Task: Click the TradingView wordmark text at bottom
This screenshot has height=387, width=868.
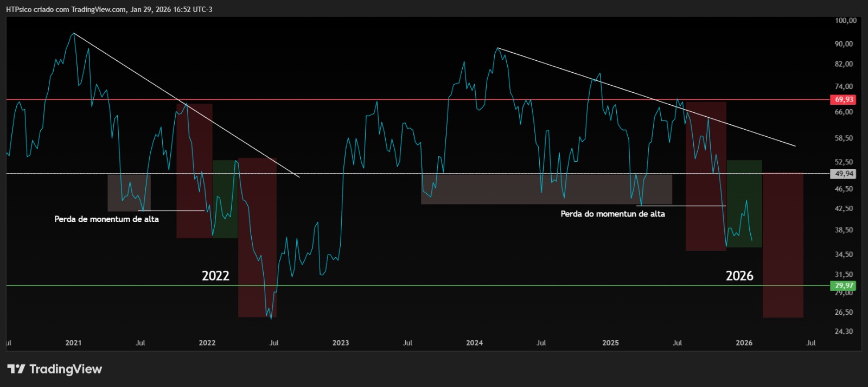Action: (66, 369)
